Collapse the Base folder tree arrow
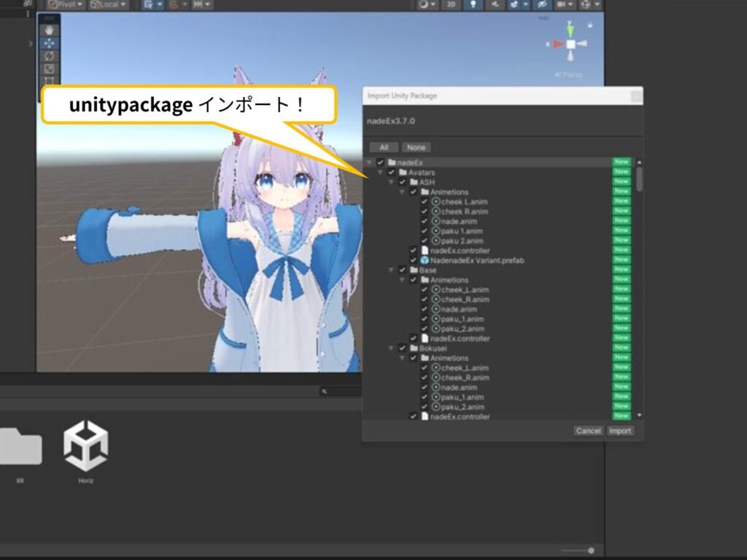Screen dimensions: 747x560 (x=392, y=270)
